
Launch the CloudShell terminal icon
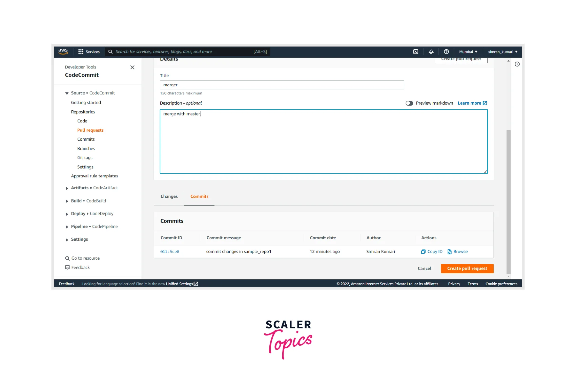pyautogui.click(x=416, y=52)
